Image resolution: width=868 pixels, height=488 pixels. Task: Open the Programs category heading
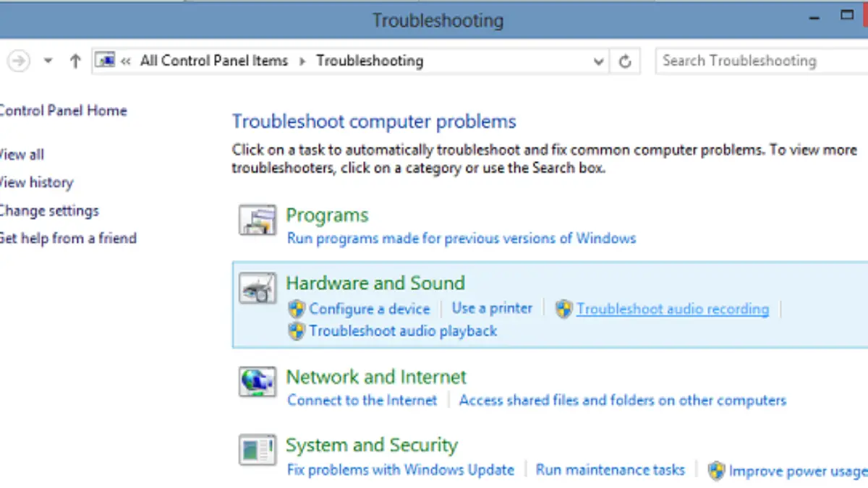pyautogui.click(x=327, y=215)
